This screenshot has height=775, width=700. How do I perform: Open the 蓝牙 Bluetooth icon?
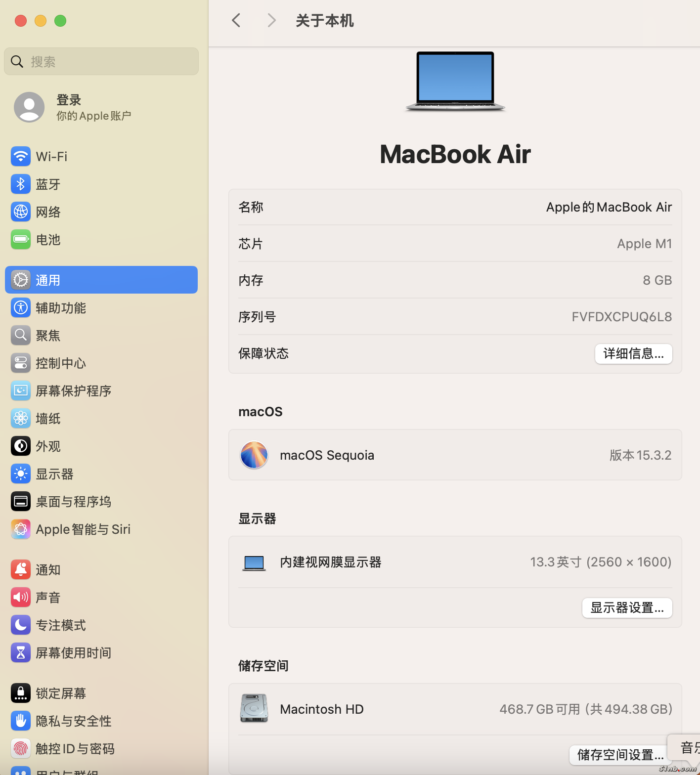[21, 184]
